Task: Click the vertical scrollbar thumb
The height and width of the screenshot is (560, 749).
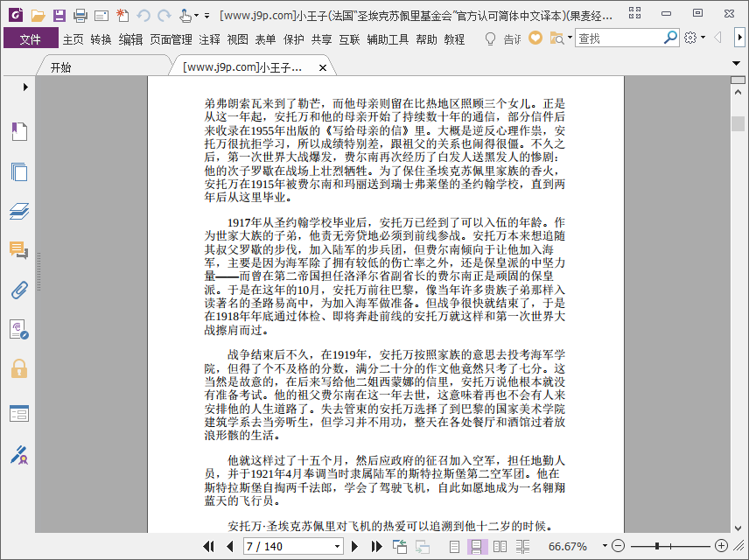Action: (738, 123)
